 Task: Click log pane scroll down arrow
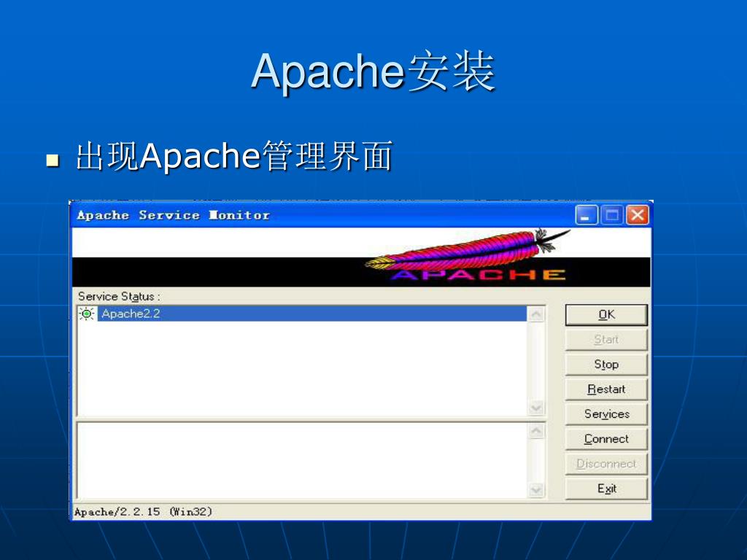point(536,489)
